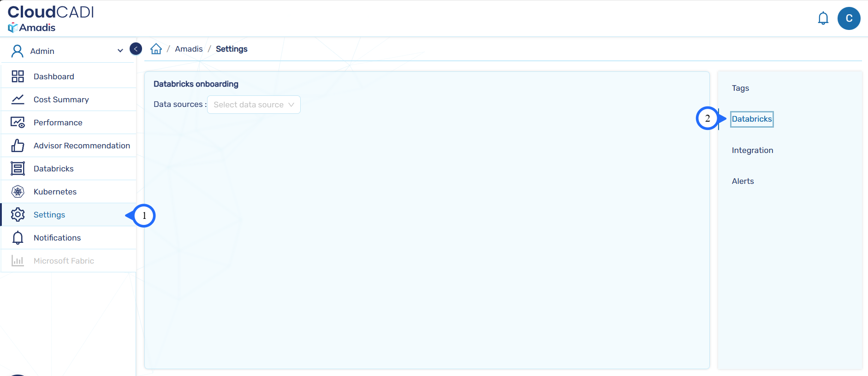
Task: Click the Cost Summary chart icon
Action: (18, 100)
